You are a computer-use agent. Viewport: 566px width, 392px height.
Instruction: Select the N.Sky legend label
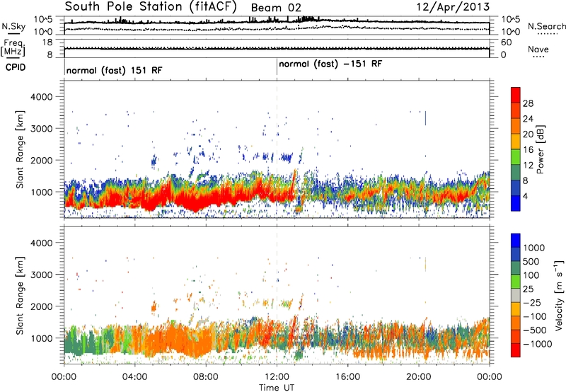point(13,26)
